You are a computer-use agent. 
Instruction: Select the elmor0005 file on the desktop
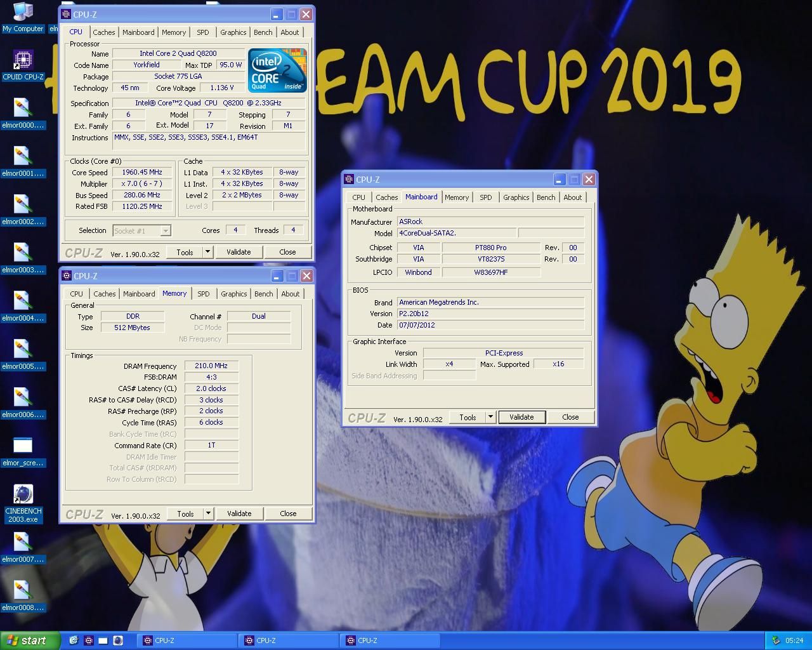pyautogui.click(x=23, y=355)
